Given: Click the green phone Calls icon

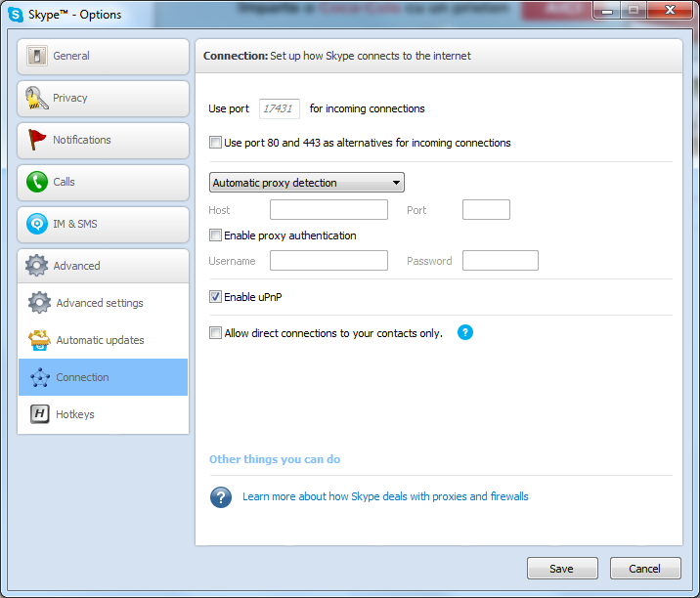Looking at the screenshot, I should [x=37, y=182].
